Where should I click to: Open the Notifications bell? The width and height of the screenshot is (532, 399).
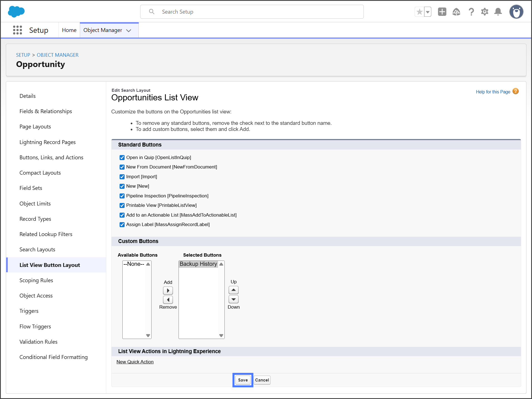(x=498, y=12)
